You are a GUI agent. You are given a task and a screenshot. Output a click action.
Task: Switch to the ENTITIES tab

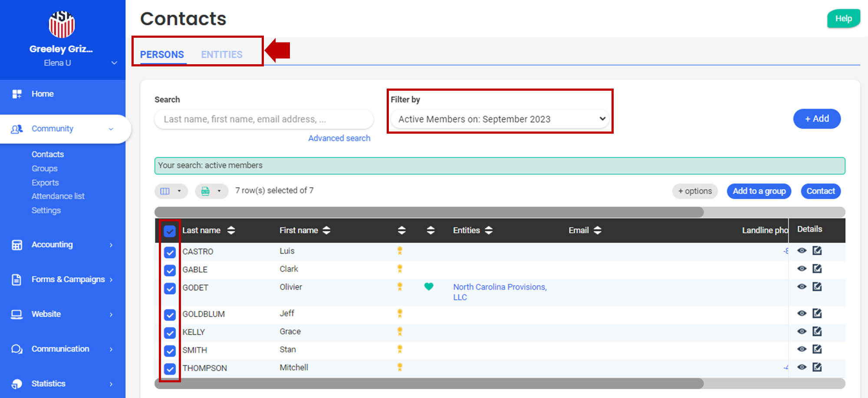coord(221,55)
